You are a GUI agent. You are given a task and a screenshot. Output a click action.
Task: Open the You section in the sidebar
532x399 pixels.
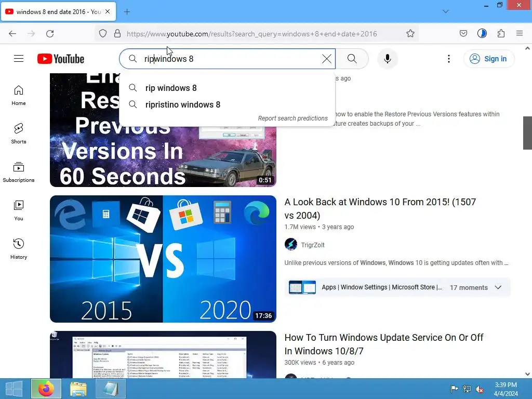pos(19,211)
